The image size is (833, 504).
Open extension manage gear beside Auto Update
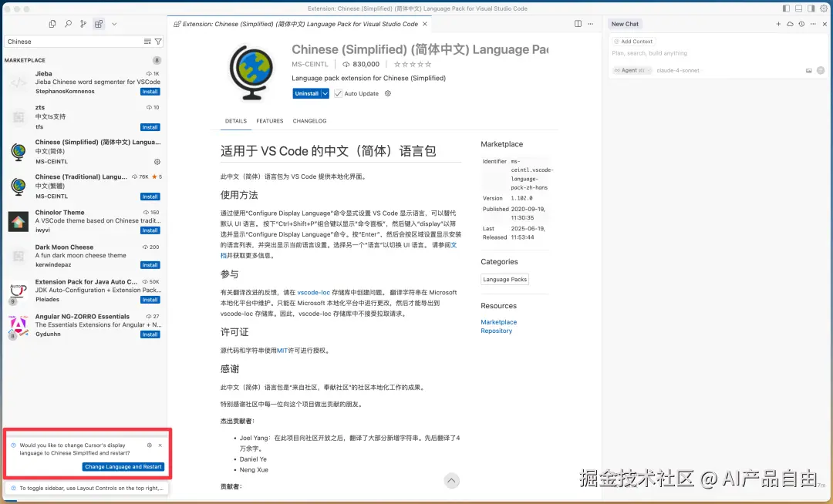tap(388, 93)
